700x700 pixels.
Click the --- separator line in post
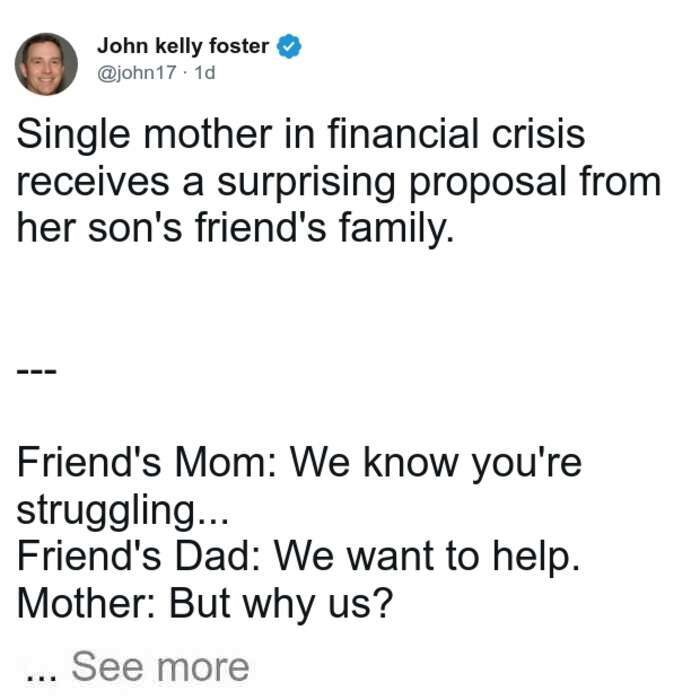tap(36, 371)
